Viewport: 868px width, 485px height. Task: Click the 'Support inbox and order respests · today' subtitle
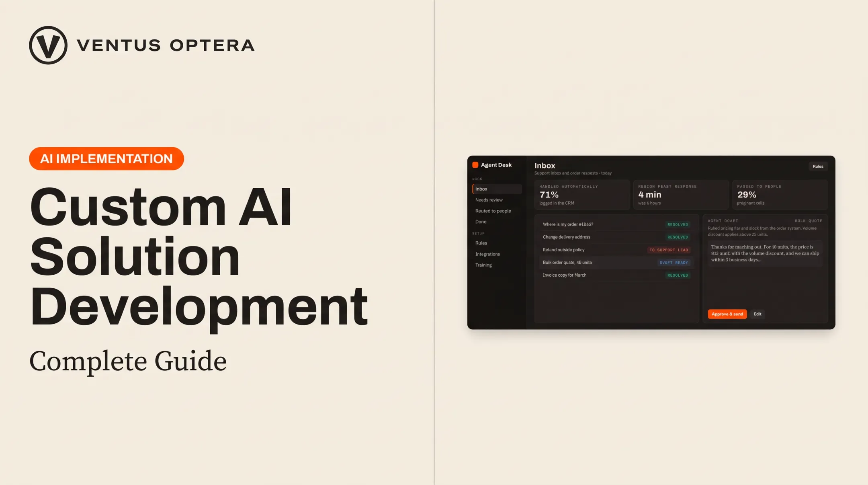tap(573, 173)
